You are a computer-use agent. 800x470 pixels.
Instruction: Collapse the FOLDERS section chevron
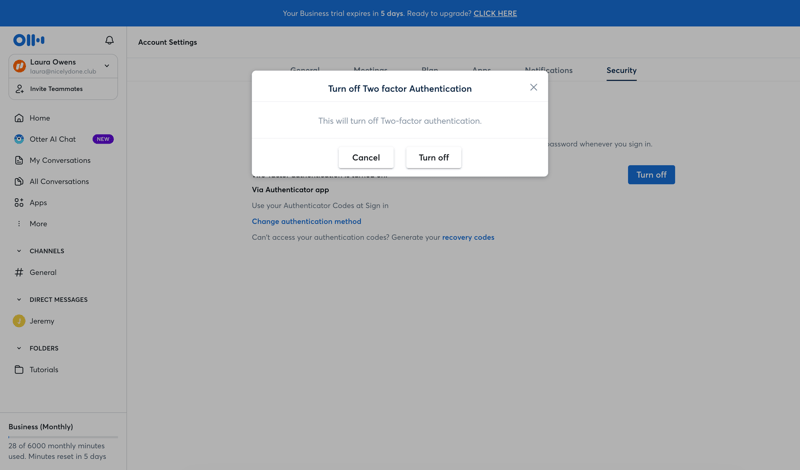19,348
